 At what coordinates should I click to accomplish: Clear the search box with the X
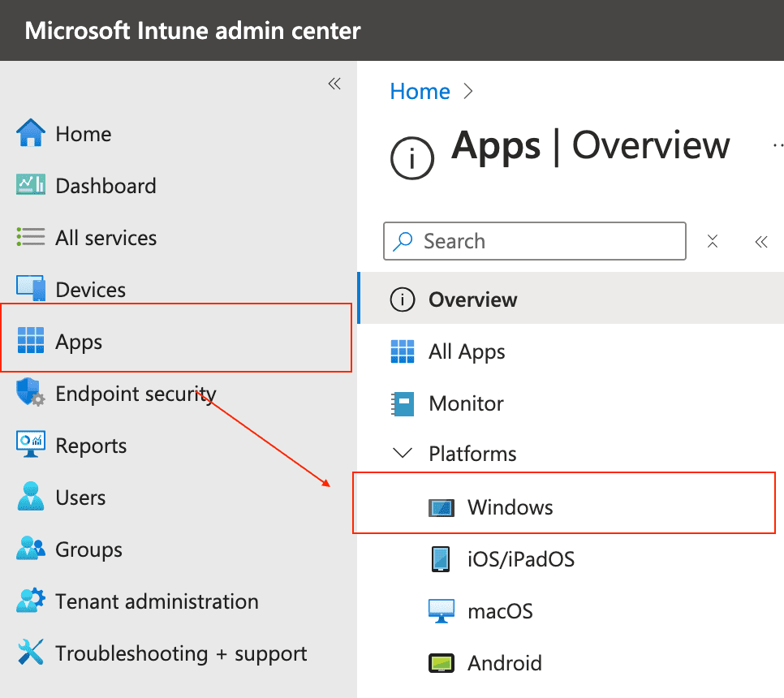coord(713,241)
